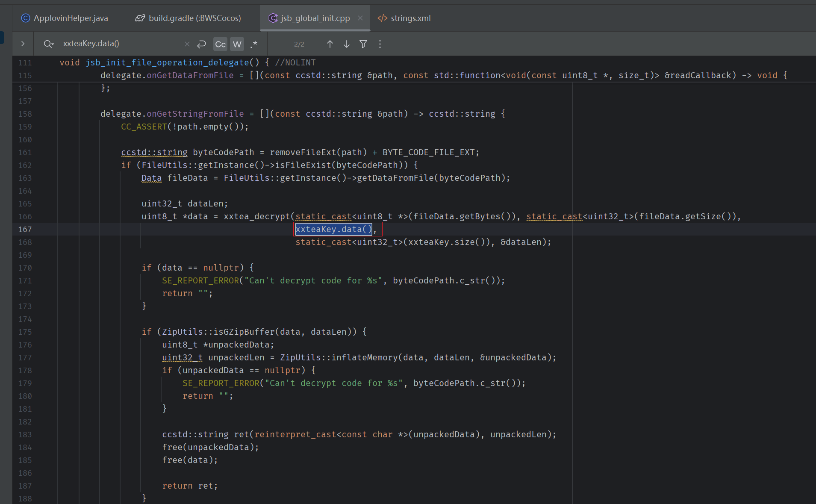Click the highlighted xxteaKey.data() match
The height and width of the screenshot is (504, 816).
pos(333,230)
